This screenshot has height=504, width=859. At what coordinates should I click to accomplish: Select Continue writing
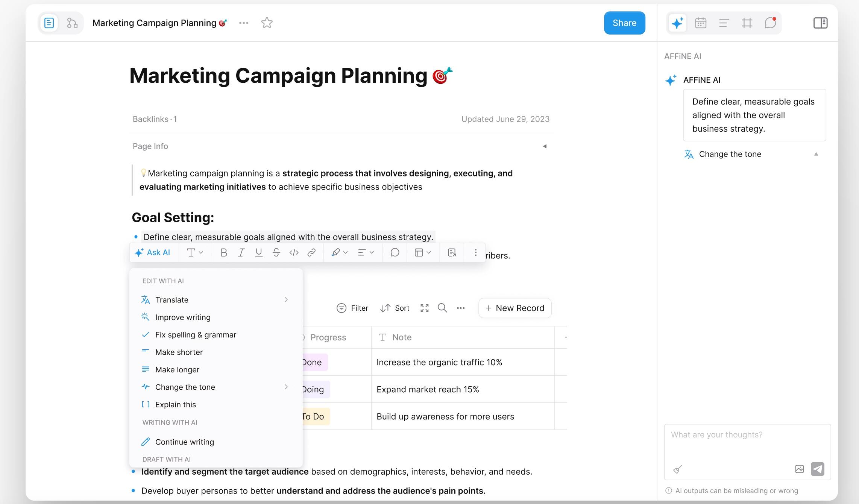216,442
